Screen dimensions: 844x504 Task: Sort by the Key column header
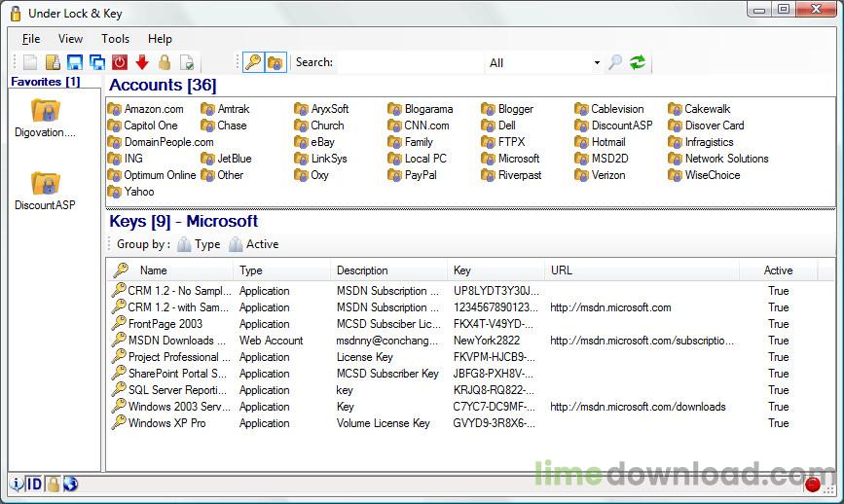pos(495,270)
